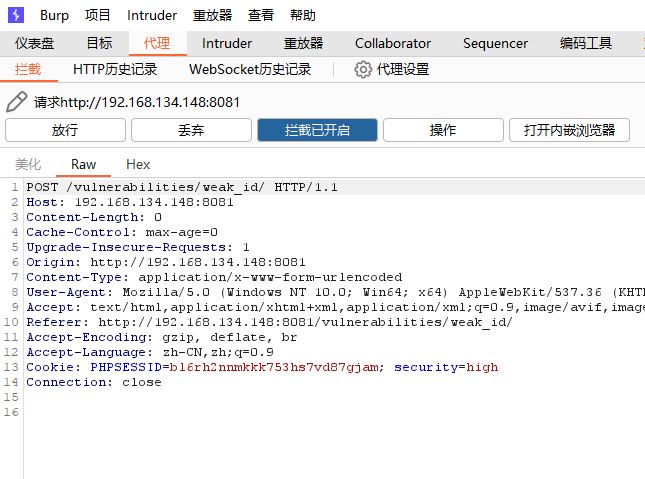Open the HTTP历史记录 sub-tab
Screen dimensions: 645x479
[115, 69]
